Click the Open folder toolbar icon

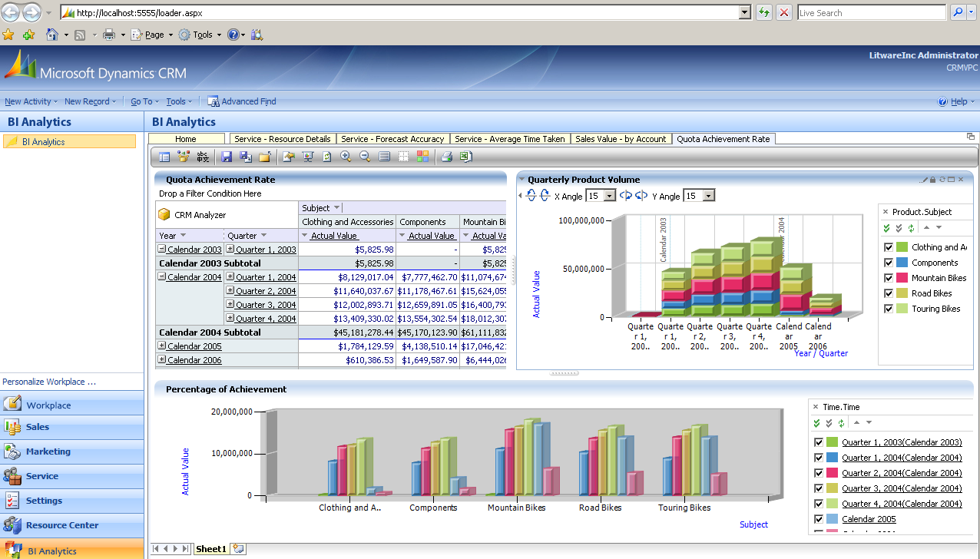click(x=265, y=157)
